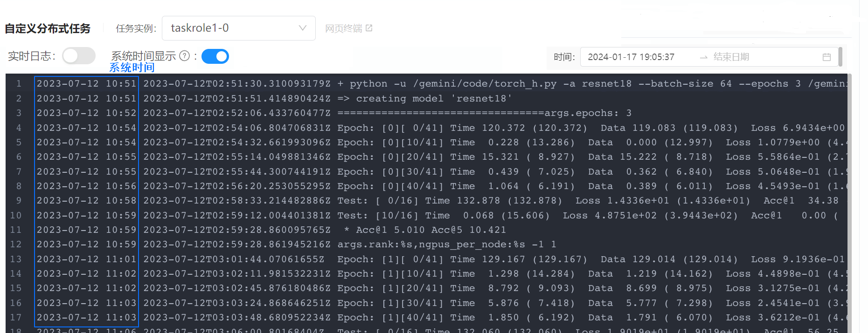This screenshot has width=868, height=333.
Task: Click the start time field 2024-01-17 19:05:37
Action: click(x=631, y=57)
